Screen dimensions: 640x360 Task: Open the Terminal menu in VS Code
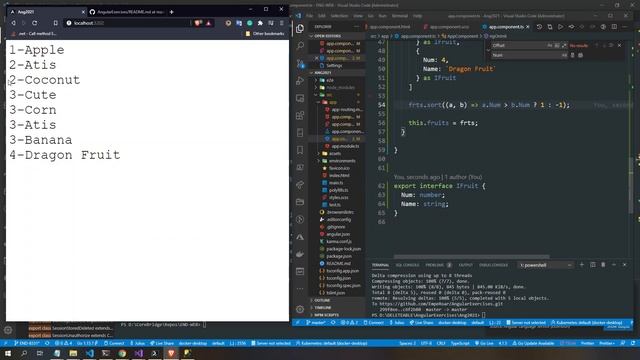coord(400,16)
